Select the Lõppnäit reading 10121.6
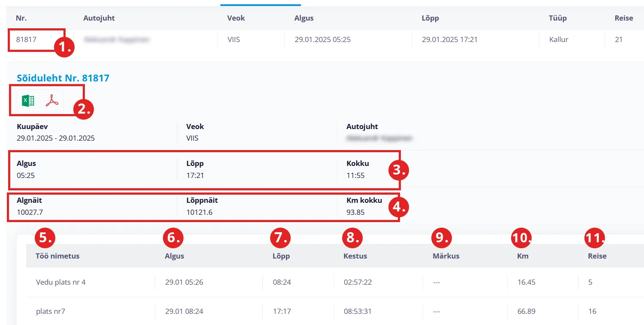Image resolution: width=644 pixels, height=325 pixels. (199, 212)
